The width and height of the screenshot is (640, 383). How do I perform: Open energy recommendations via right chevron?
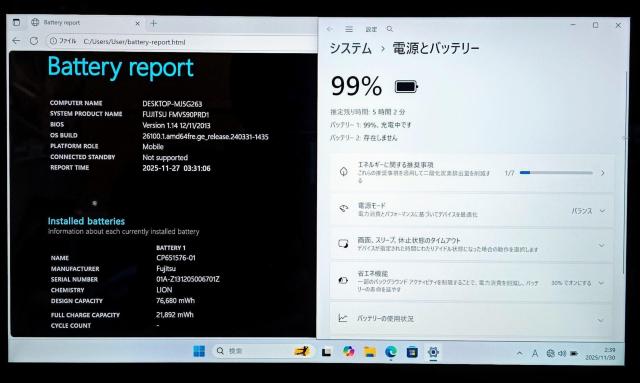tap(603, 173)
